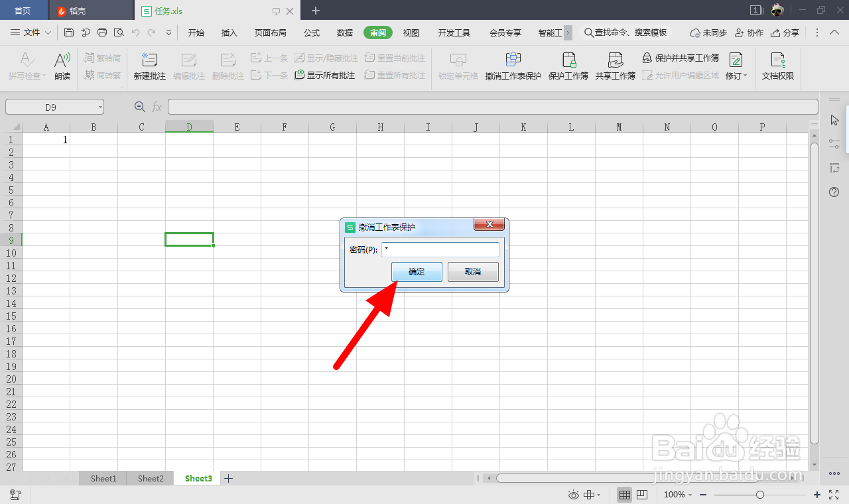
Task: Switch to the 开始 ribbon tab
Action: point(196,32)
